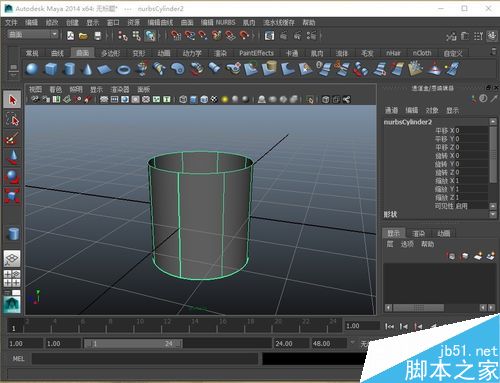Pick the Scale tool in toolbox
Image resolution: width=500 pixels, height=383 pixels.
point(12,196)
